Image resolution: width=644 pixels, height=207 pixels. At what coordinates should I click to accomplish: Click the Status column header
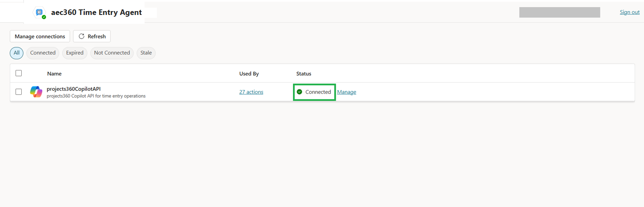[x=304, y=73]
